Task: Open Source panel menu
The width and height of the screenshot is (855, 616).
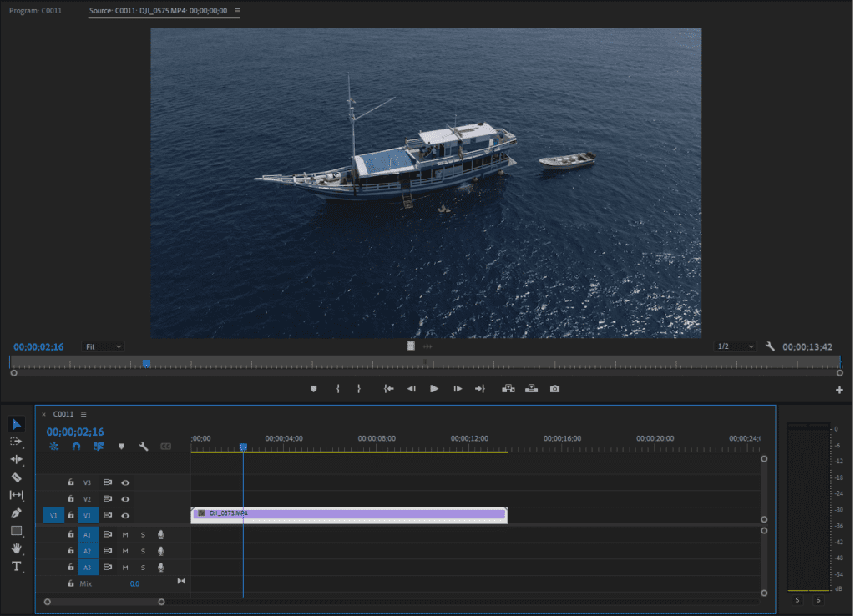Action: point(237,11)
